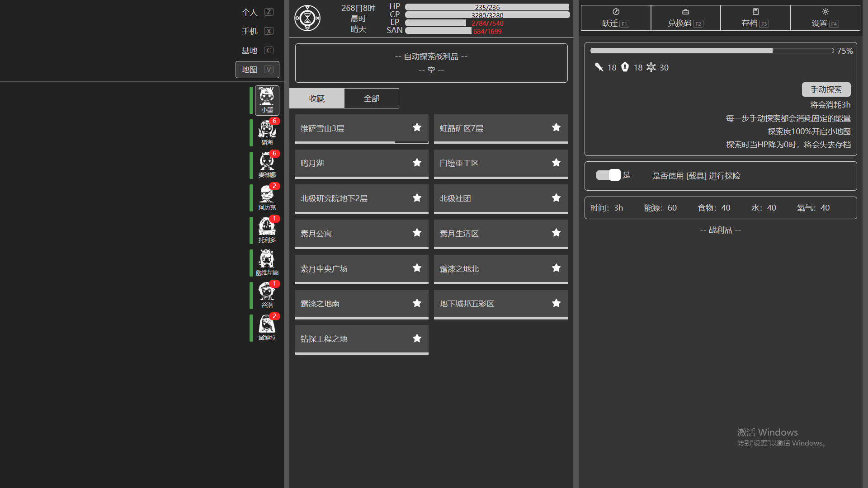Toggle the star on 虹晶矿区7层
Image resolution: width=868 pixels, height=488 pixels.
(x=556, y=128)
